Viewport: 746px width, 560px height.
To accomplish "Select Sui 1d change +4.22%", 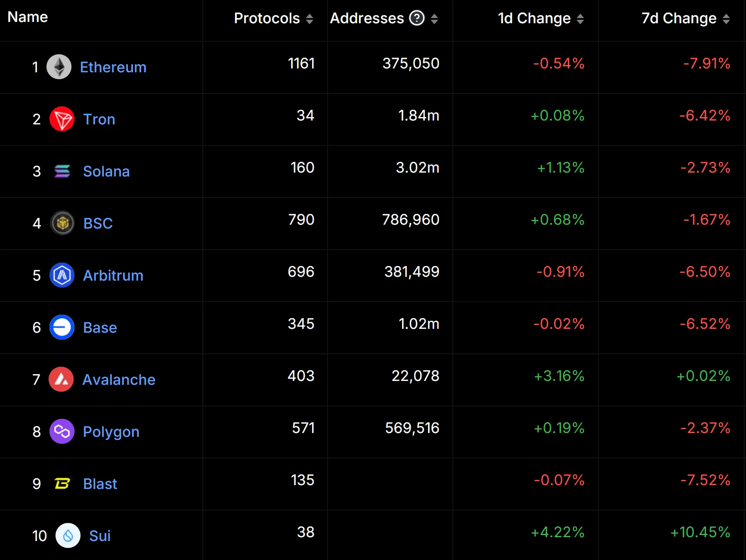I will pyautogui.click(x=557, y=532).
